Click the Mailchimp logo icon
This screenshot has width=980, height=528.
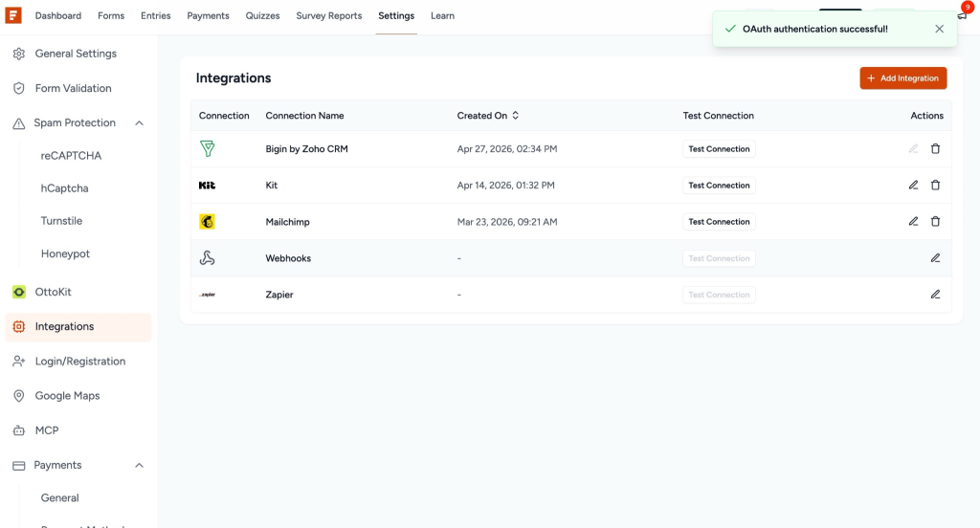[207, 221]
